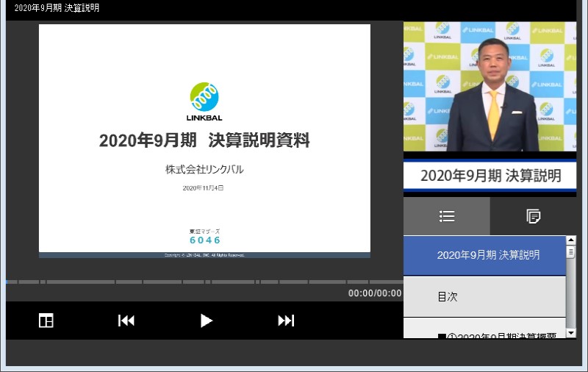Click the presenter video thumbnail

[x=490, y=86]
